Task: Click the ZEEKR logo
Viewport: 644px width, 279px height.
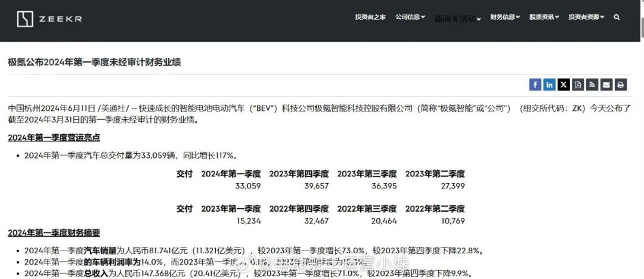Action: pyautogui.click(x=49, y=19)
